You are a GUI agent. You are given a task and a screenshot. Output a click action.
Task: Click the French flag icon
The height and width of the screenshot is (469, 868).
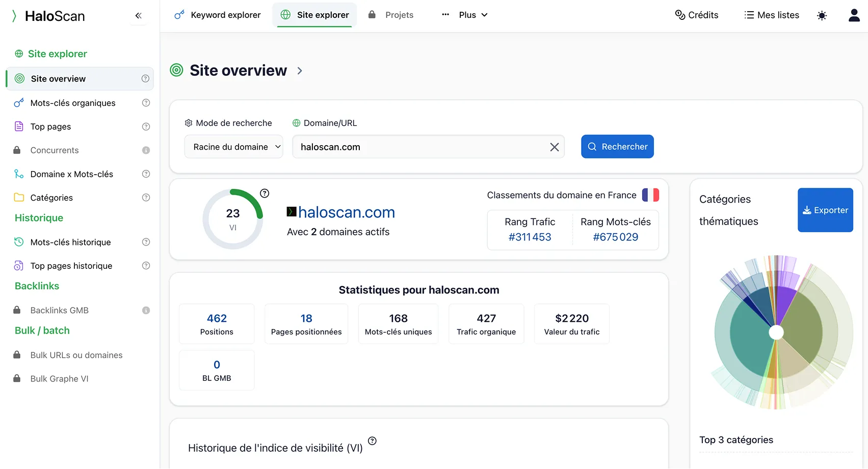click(650, 195)
